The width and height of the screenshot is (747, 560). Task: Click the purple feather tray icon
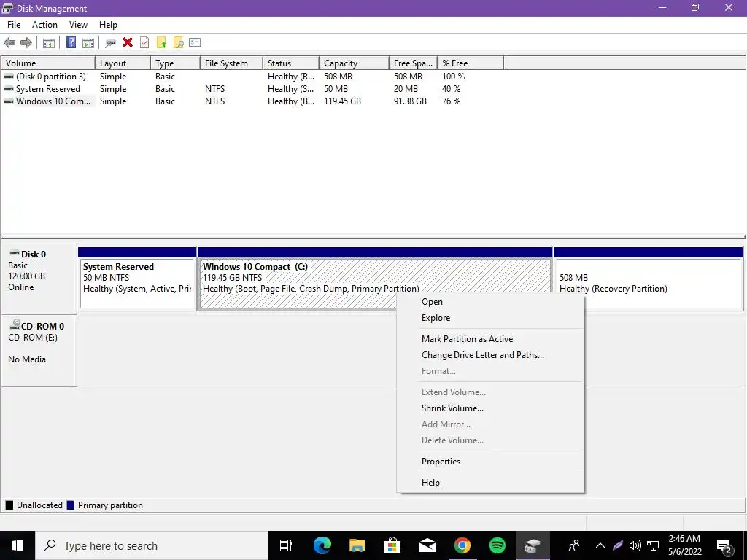tap(618, 545)
